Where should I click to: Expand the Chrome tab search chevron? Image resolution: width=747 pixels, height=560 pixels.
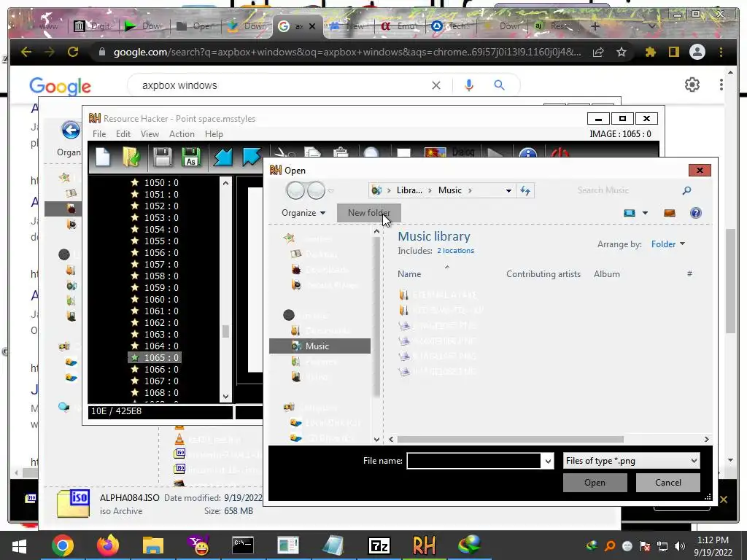[x=651, y=26]
